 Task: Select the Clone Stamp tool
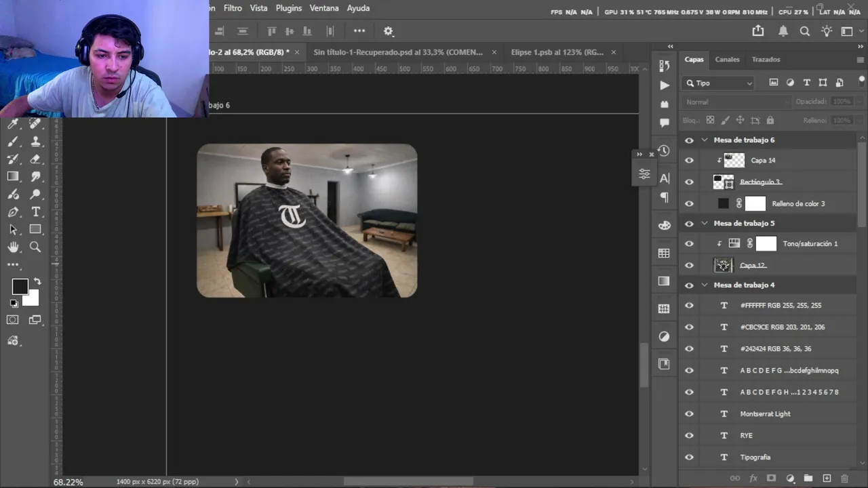coord(35,142)
